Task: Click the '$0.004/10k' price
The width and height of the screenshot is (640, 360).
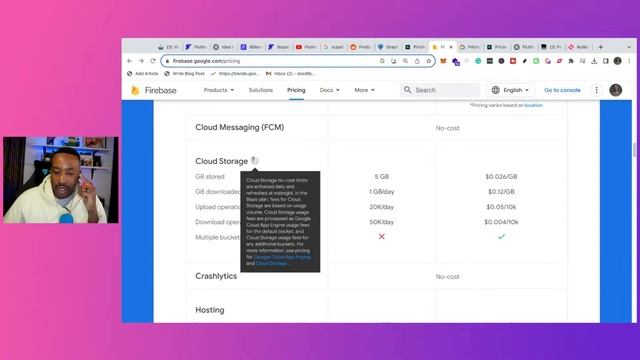Action: click(x=501, y=222)
